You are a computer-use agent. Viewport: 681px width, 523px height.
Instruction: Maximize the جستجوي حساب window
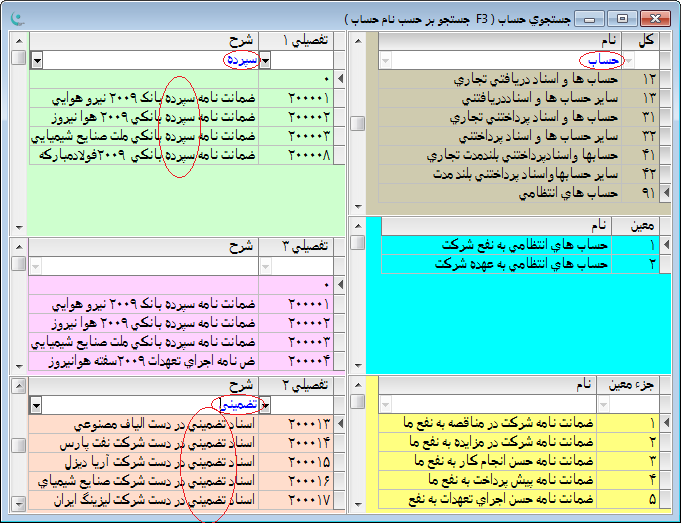(622, 18)
